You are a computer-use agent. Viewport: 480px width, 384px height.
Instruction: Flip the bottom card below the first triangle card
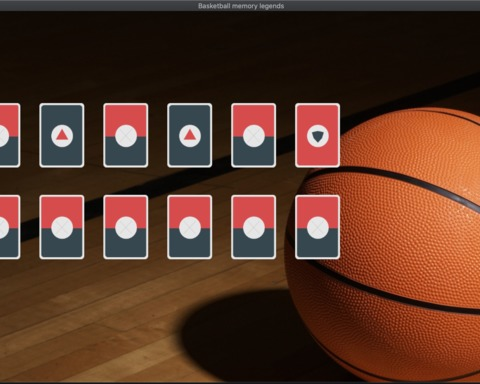pyautogui.click(x=62, y=227)
